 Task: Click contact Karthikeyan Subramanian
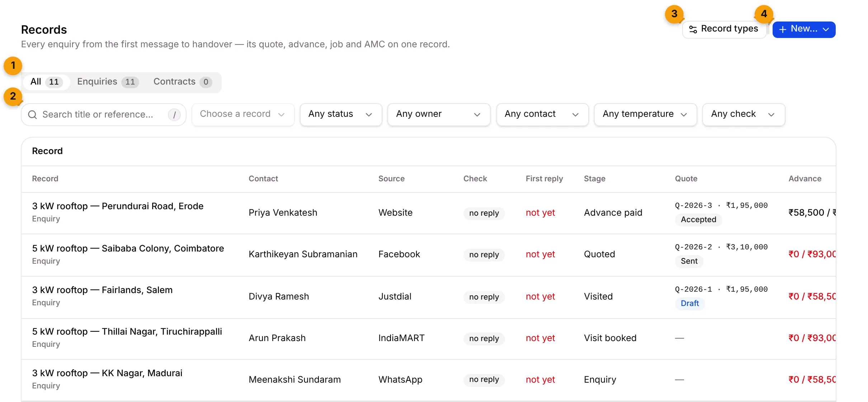tap(303, 254)
